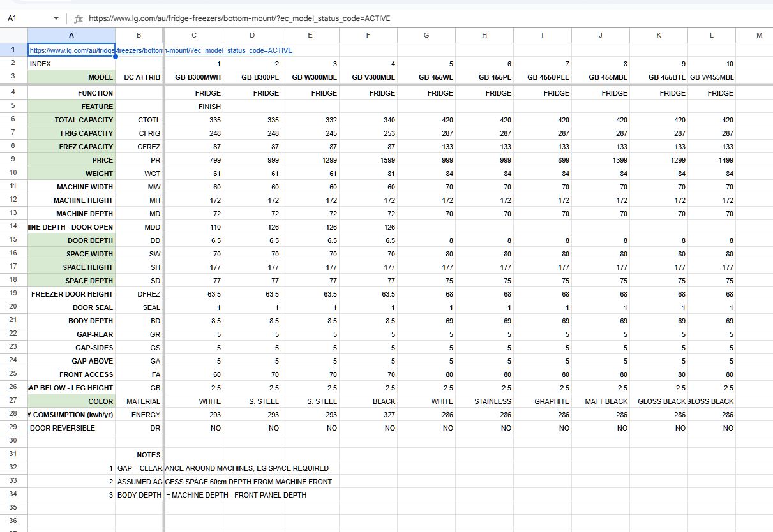773x532 pixels.
Task: Select column B header
Action: pyautogui.click(x=139, y=35)
